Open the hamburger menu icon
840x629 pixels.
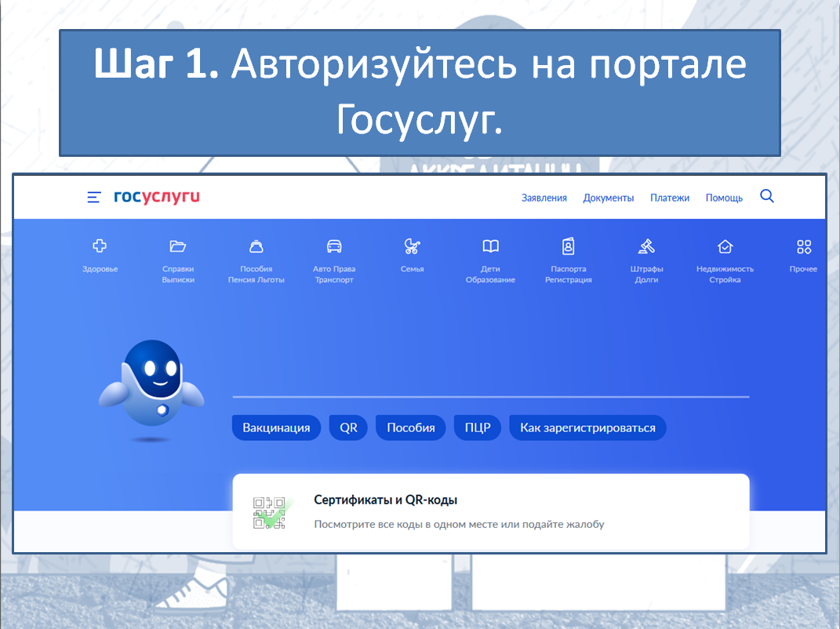pos(94,198)
